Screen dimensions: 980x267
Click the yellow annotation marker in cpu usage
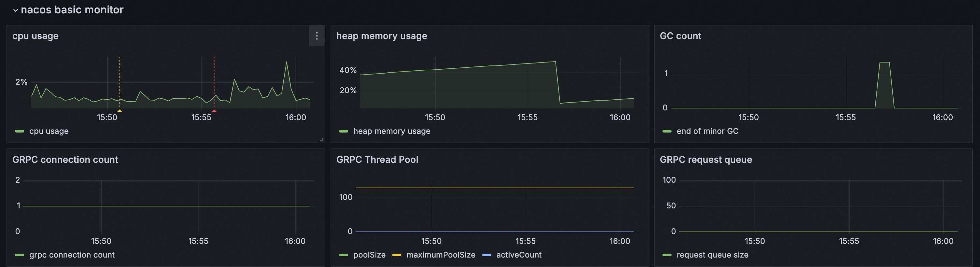click(119, 110)
